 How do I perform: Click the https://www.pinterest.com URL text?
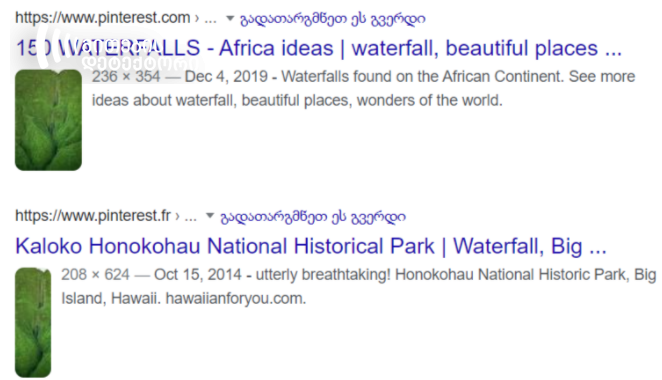tap(103, 18)
